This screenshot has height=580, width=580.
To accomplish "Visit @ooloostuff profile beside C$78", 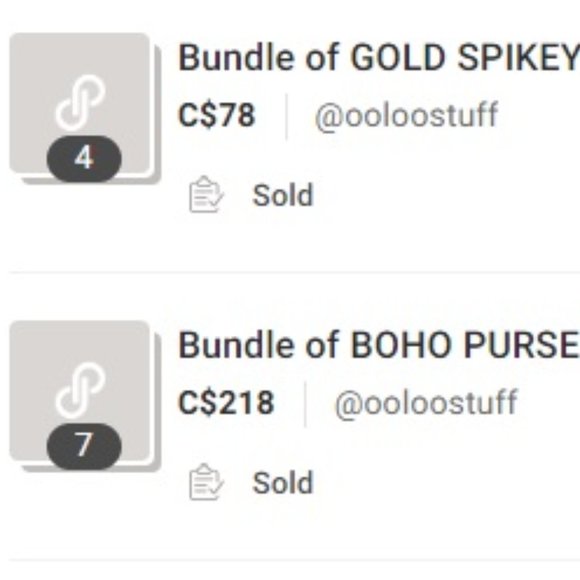I will pos(406,116).
